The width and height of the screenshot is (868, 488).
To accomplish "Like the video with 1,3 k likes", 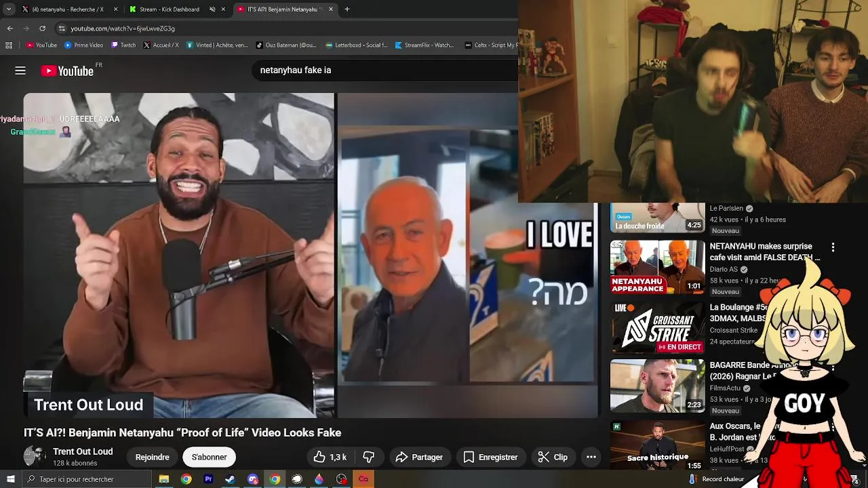I will (330, 457).
